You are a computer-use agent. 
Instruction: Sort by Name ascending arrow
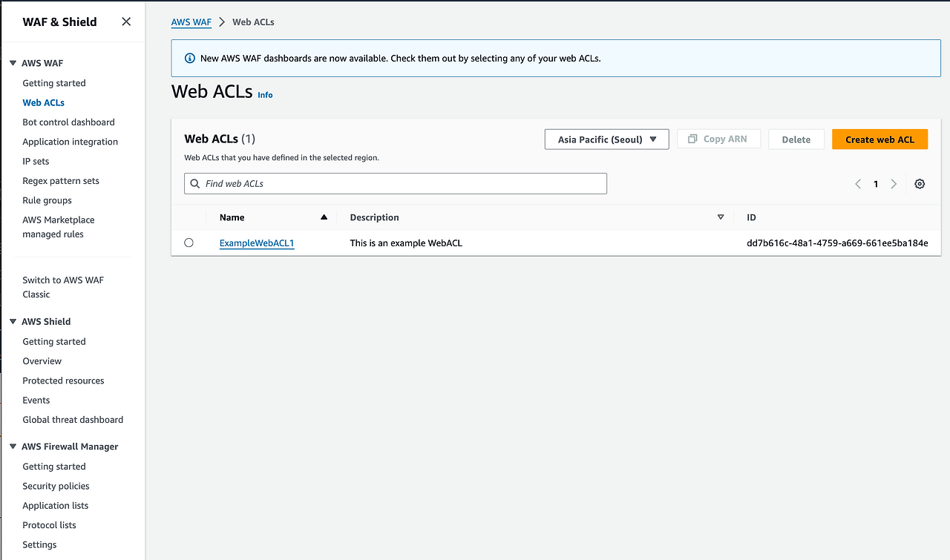[x=324, y=217]
